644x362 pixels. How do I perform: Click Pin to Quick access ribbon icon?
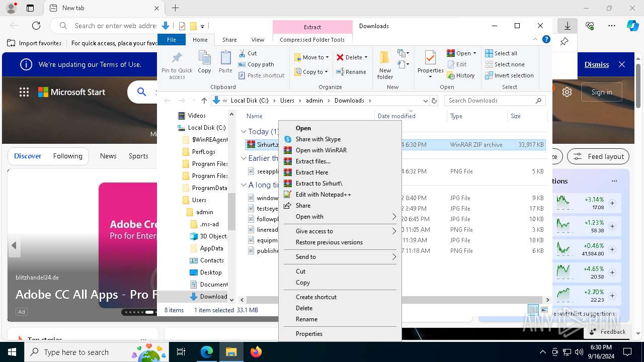pos(177,64)
